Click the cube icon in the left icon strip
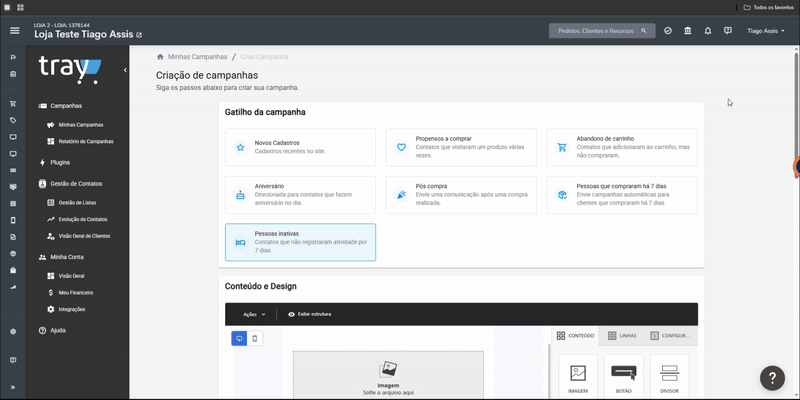Screen dimensions: 800x400 (x=13, y=254)
